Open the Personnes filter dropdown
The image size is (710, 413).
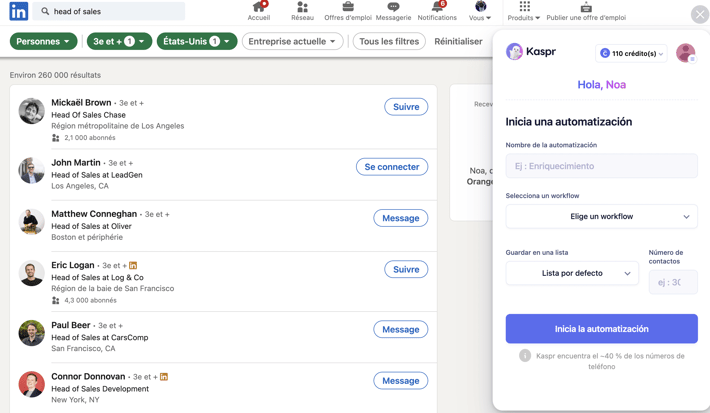click(43, 41)
